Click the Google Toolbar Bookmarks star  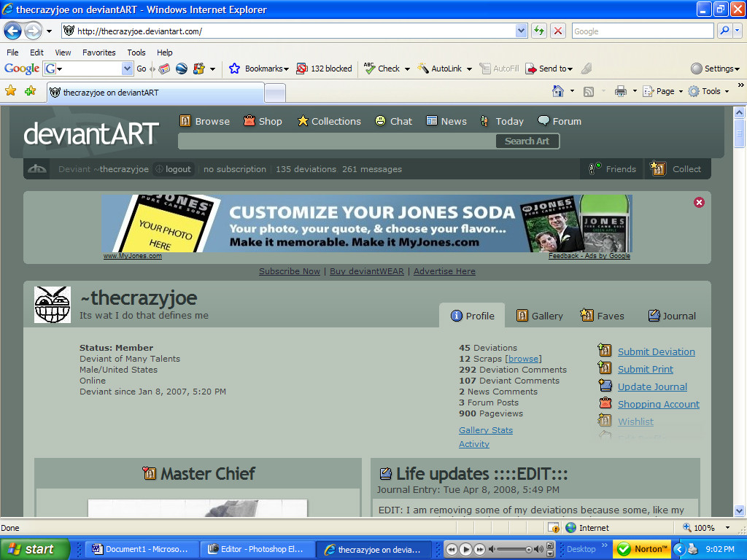pyautogui.click(x=234, y=69)
